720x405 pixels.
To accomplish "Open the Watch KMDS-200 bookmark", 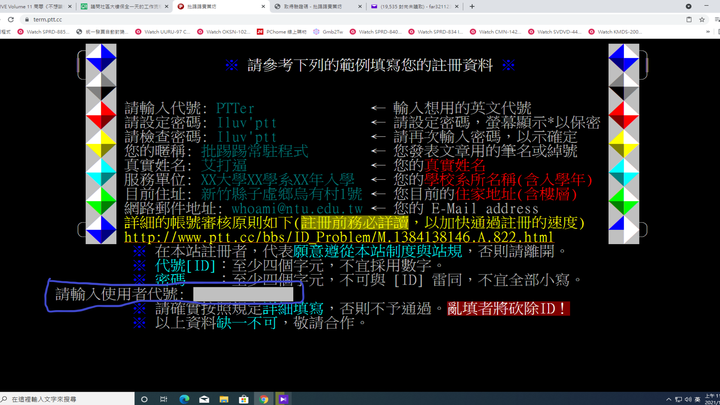I will point(615,32).
